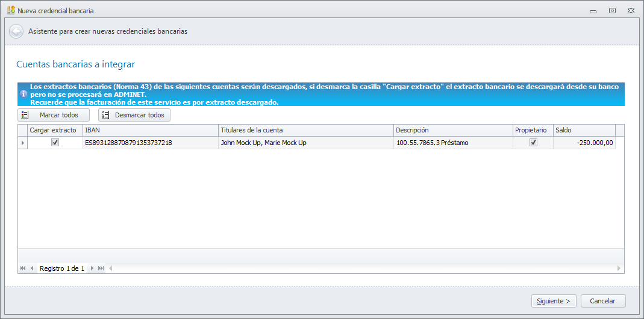Proceed with the Siguiente button
This screenshot has width=644, height=319.
(x=554, y=301)
